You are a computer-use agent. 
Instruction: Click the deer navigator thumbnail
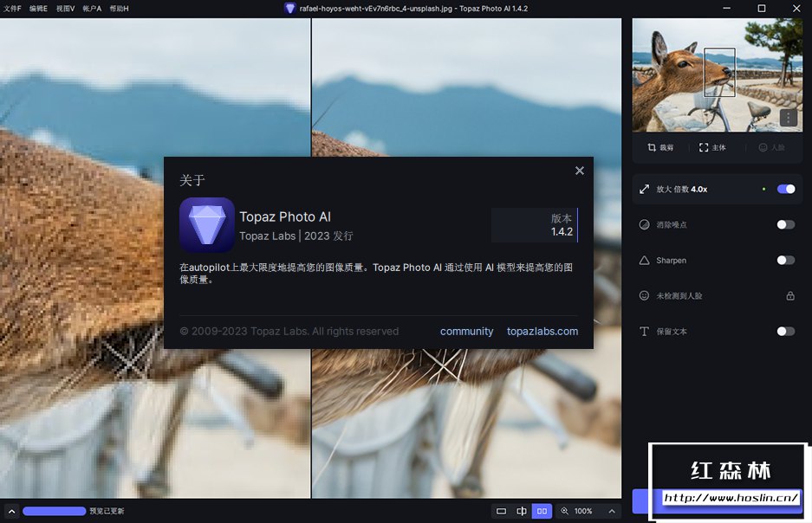pyautogui.click(x=718, y=75)
